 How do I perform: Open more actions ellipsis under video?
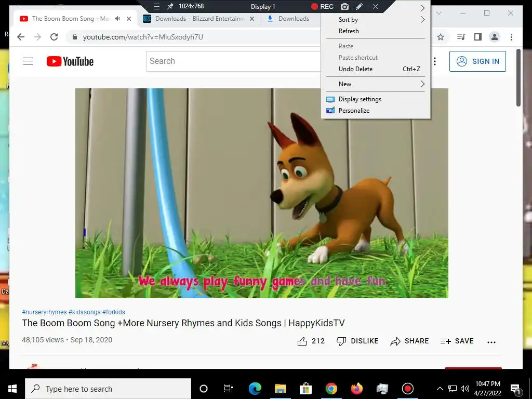click(491, 342)
